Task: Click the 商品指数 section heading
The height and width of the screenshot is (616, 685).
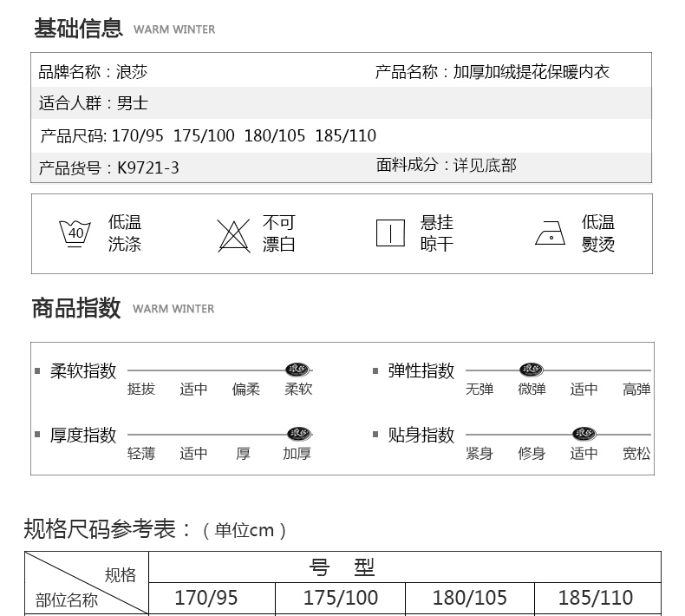Action: coord(76,308)
